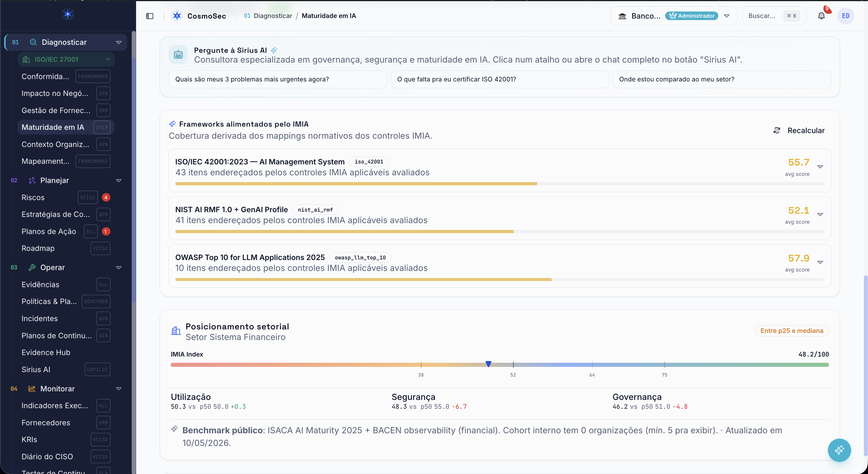Open the Banco organization dropdown arrow

pos(727,16)
